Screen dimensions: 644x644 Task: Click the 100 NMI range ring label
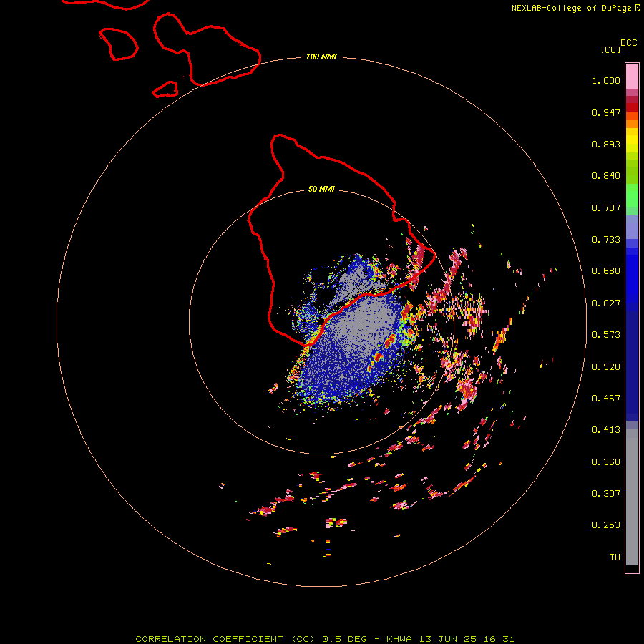pyautogui.click(x=321, y=57)
